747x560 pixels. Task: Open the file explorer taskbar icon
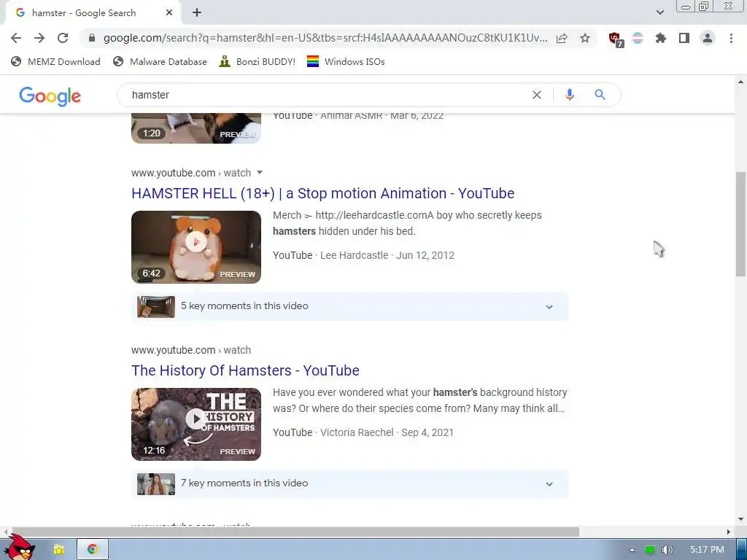click(x=58, y=550)
